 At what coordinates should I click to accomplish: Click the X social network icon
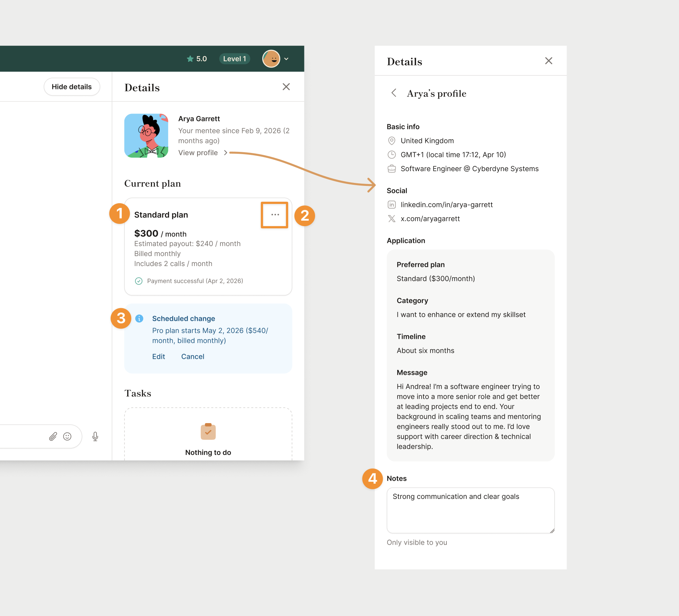pos(392,219)
